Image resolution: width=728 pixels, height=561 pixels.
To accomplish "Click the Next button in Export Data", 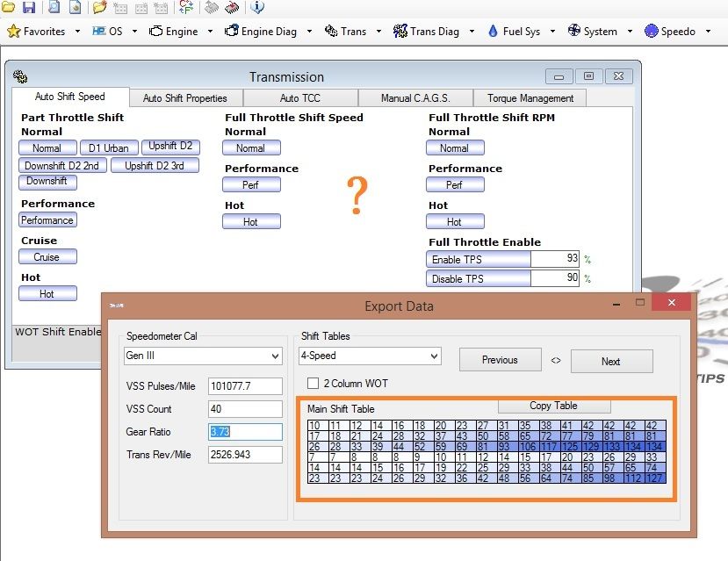I will coord(611,361).
